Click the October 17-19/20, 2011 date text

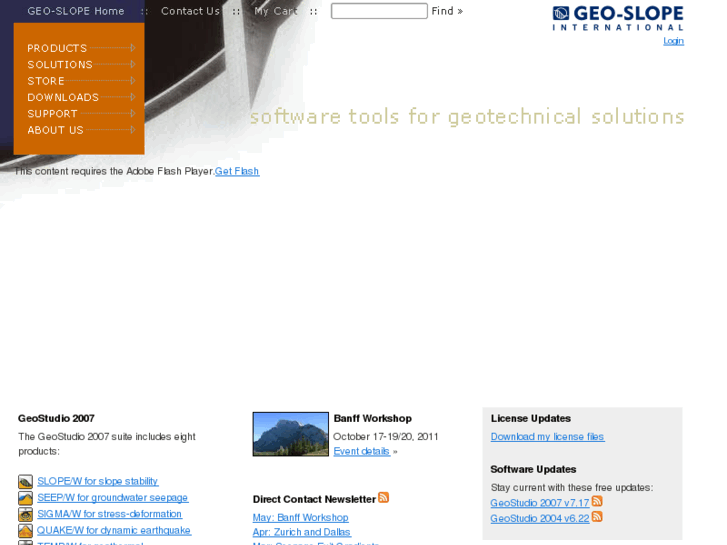(386, 437)
